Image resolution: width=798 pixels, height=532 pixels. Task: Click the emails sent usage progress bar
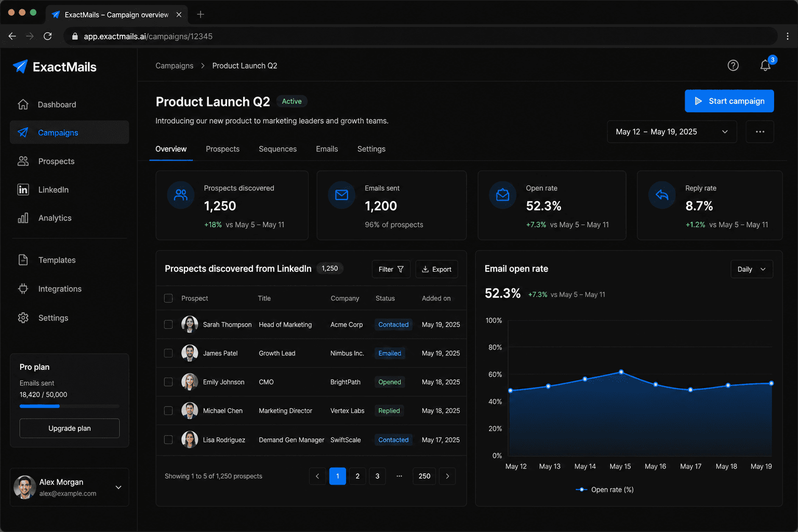[x=70, y=406]
